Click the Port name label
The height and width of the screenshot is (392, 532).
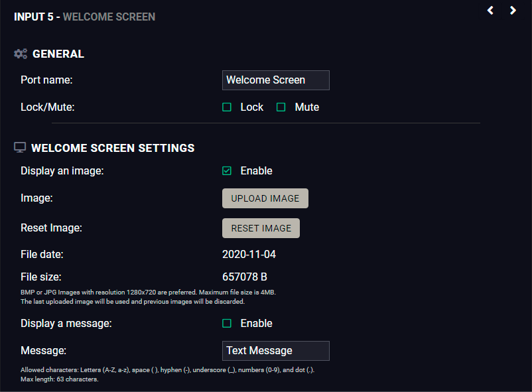(46, 80)
